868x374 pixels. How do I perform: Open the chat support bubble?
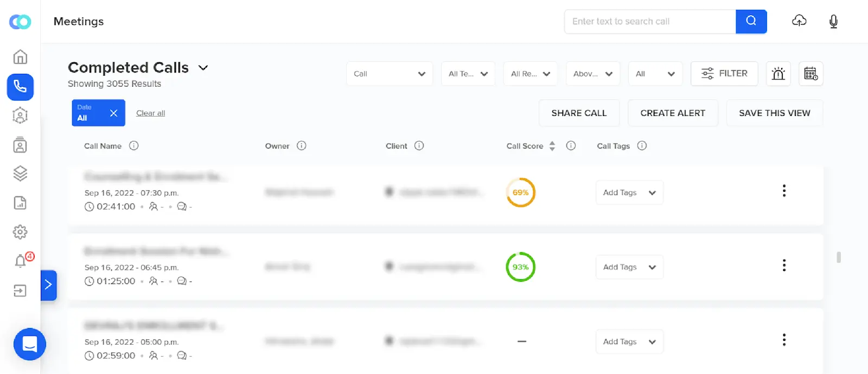pyautogui.click(x=29, y=344)
